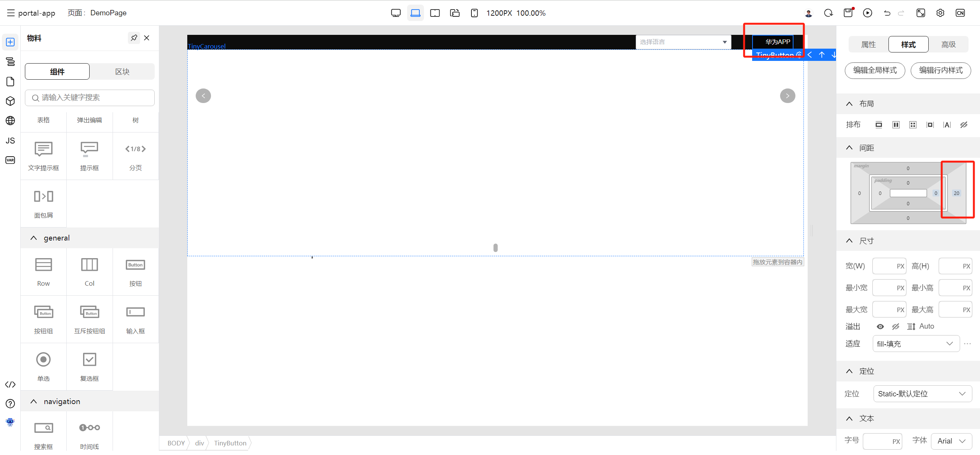The width and height of the screenshot is (980, 455).
Task: Click the undo arrow in top toolbar
Action: coord(887,13)
